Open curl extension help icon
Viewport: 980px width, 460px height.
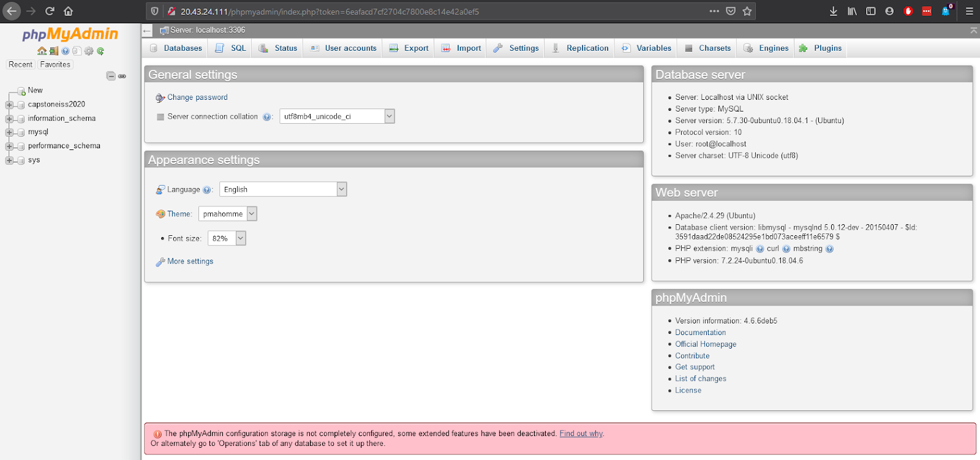point(786,249)
